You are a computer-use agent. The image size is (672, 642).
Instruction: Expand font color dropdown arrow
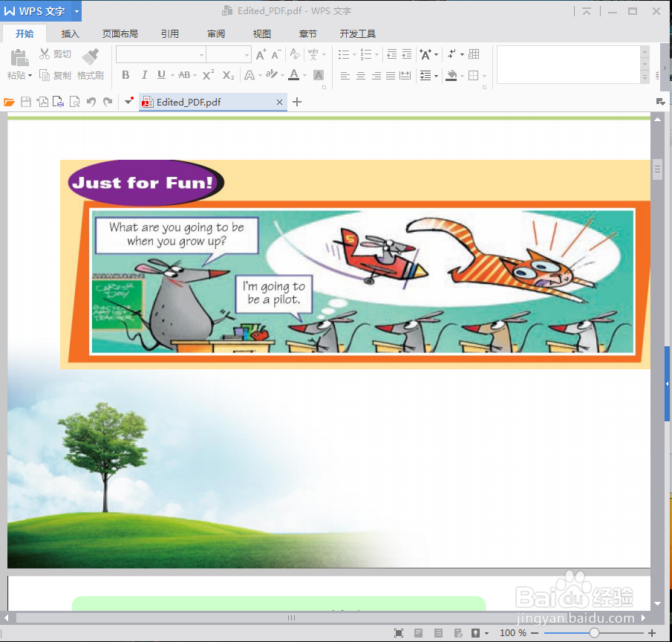pos(304,76)
